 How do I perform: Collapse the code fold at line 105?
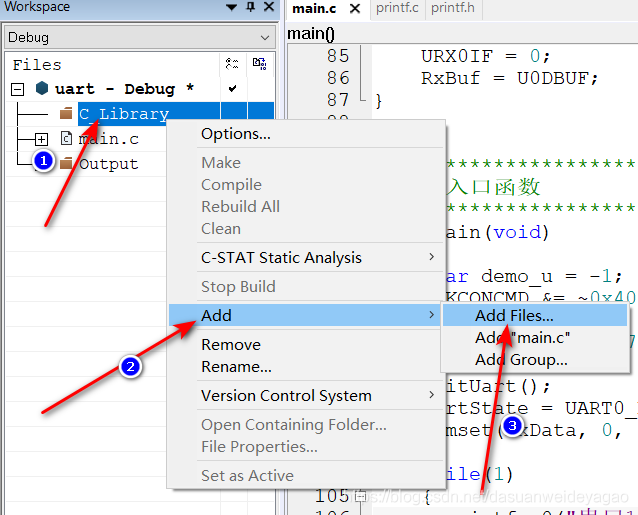[360, 496]
